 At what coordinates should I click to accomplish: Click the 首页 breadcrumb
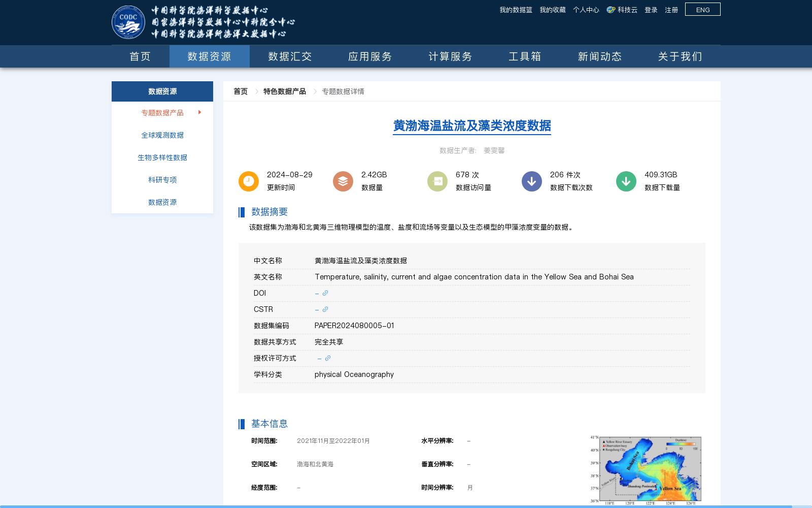241,91
